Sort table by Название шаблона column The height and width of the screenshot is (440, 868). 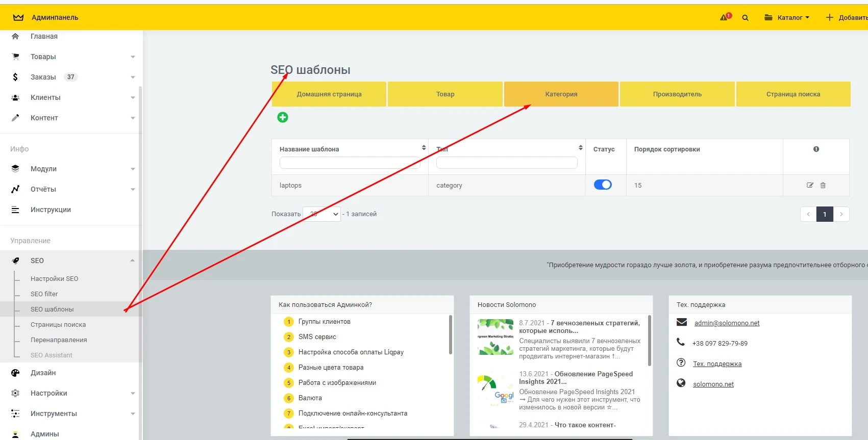pyautogui.click(x=424, y=148)
